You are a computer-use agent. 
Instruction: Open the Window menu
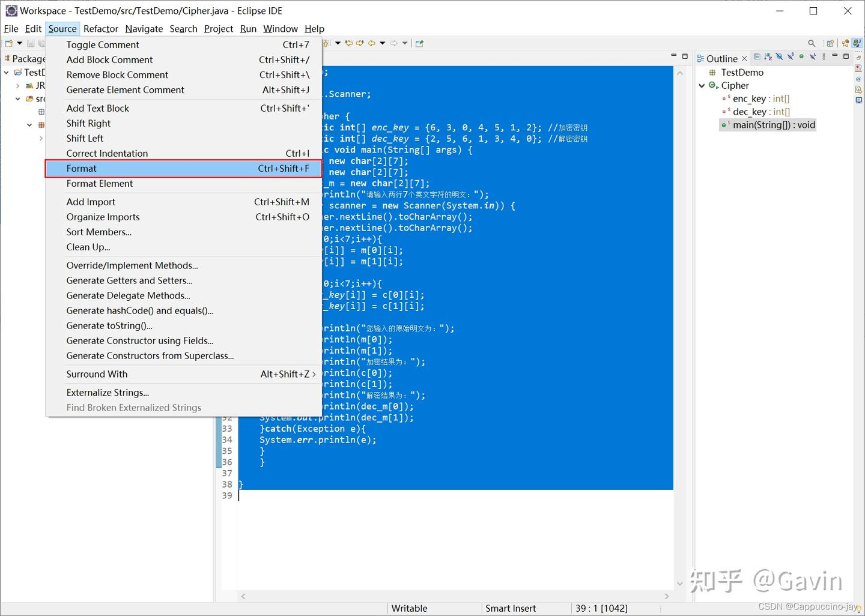(281, 28)
